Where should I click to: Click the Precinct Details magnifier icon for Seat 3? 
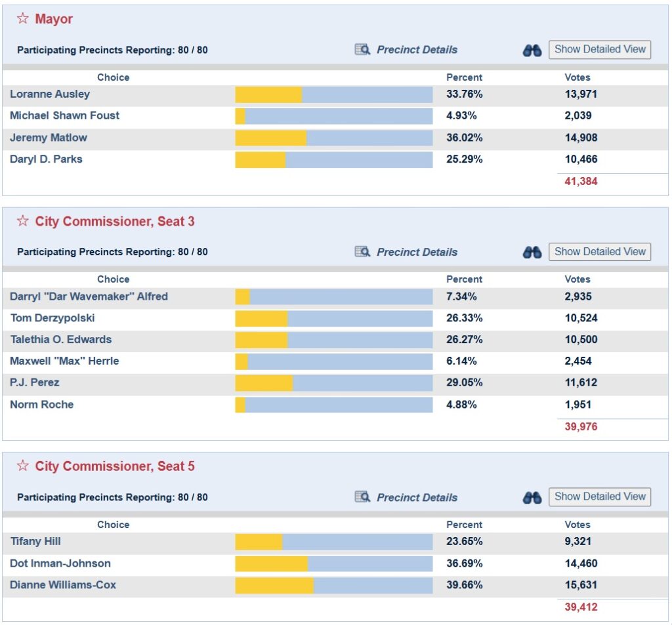pyautogui.click(x=362, y=252)
